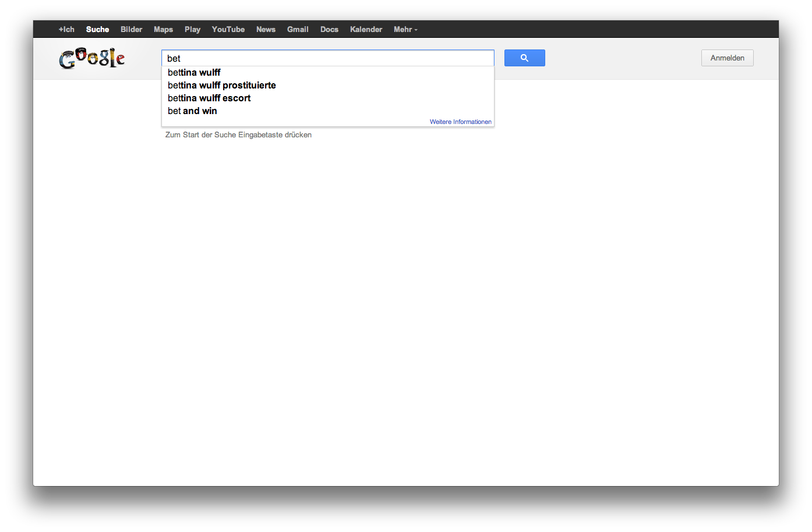Expand the Mehr dropdown menu
812x532 pixels.
[x=405, y=30]
